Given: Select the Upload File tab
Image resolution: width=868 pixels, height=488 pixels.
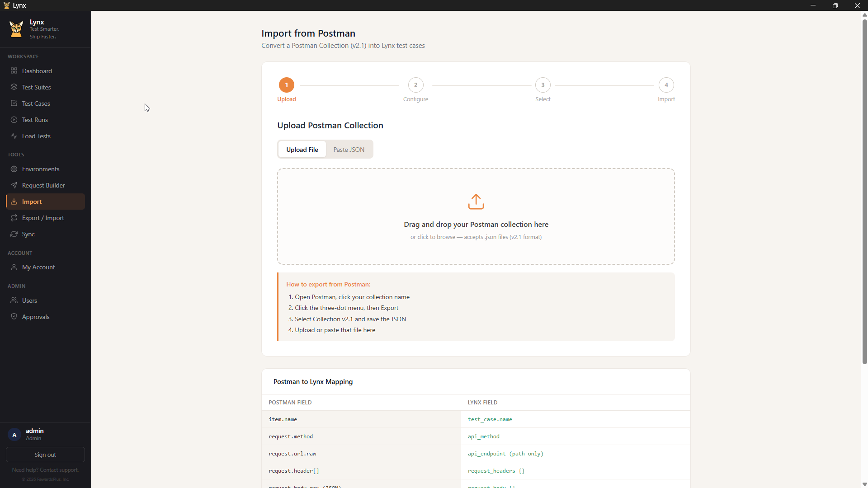Looking at the screenshot, I should tap(302, 150).
